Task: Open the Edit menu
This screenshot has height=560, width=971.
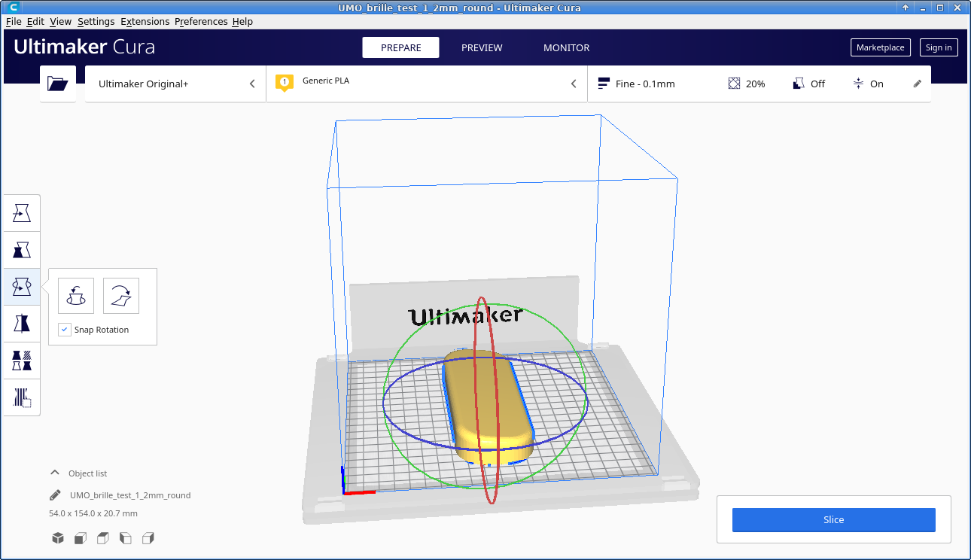Action: 35,22
